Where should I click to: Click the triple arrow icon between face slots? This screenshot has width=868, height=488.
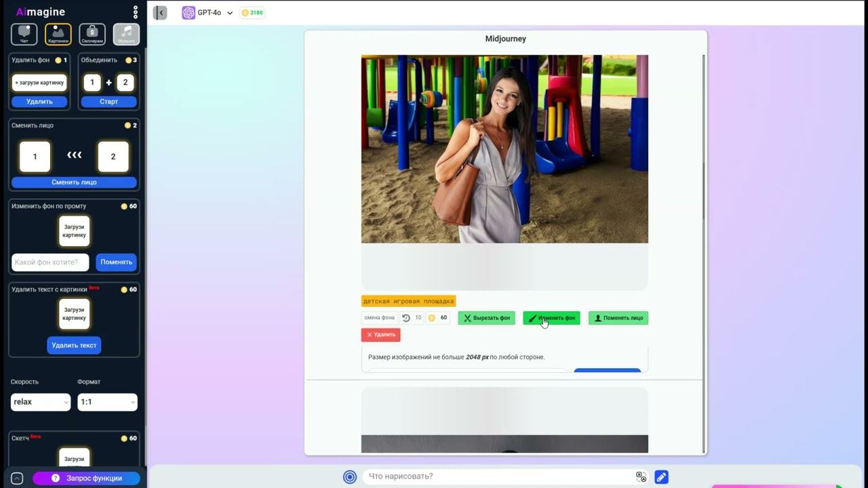(74, 156)
